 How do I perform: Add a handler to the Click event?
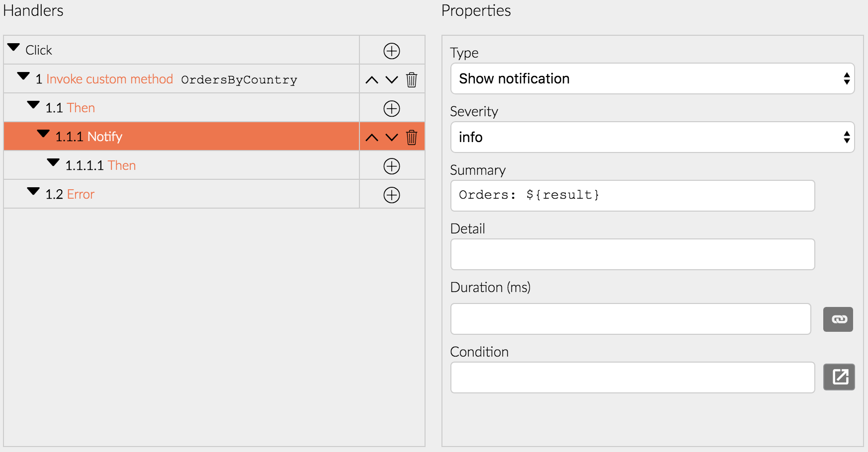[392, 51]
